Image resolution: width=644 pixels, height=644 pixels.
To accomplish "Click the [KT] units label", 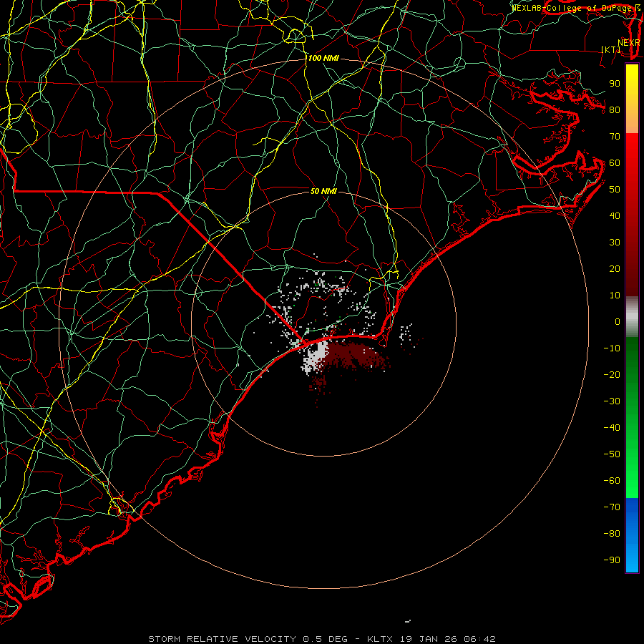I will coord(611,49).
